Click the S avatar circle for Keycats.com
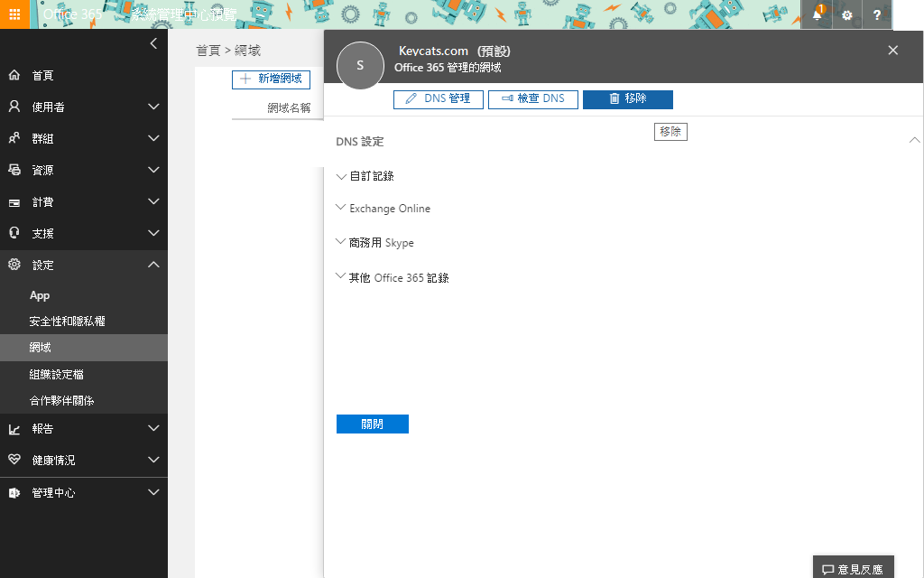This screenshot has height=578, width=924. [x=360, y=65]
